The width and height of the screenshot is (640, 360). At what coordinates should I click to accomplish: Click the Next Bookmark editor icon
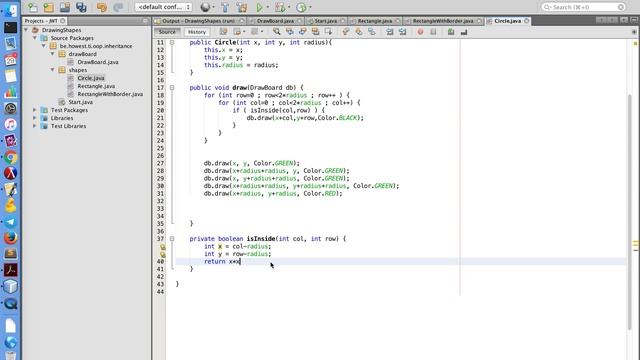[x=359, y=32]
